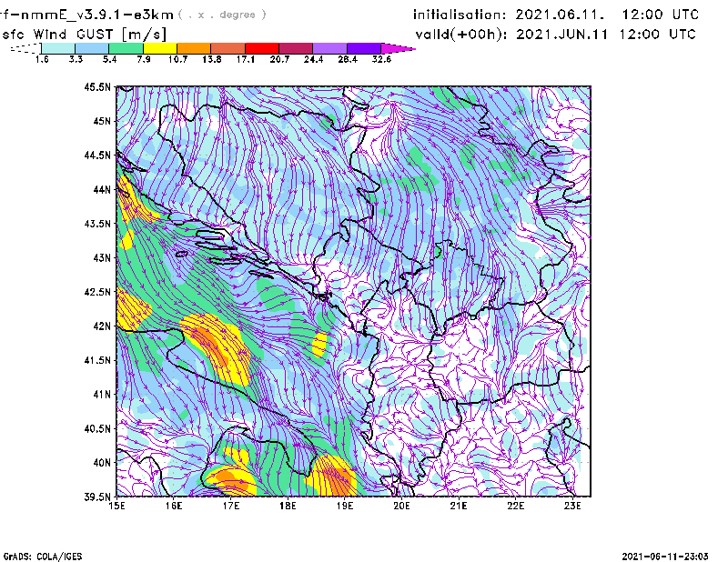The image size is (728, 562).
Task: Click the crimson legend swatch 20.7–24.4
Action: (296, 48)
